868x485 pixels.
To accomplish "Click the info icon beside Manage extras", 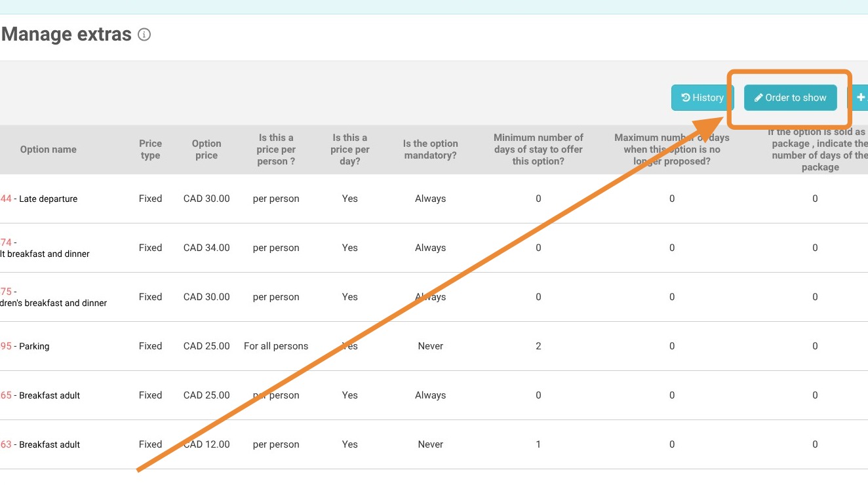I will click(x=144, y=35).
